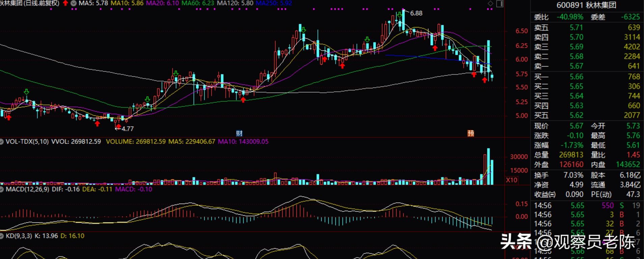Click the 6.88 high price annotation
This screenshot has width=644, height=259.
tap(416, 13)
